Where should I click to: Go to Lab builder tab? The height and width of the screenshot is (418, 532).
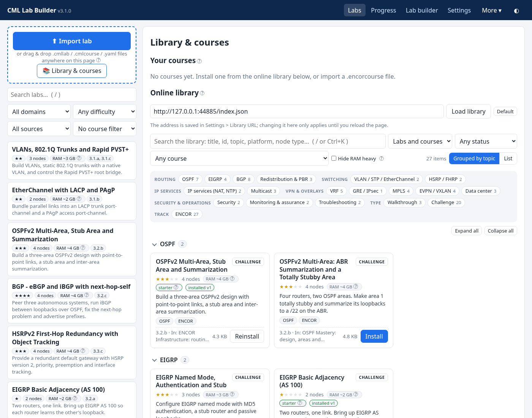(422, 10)
